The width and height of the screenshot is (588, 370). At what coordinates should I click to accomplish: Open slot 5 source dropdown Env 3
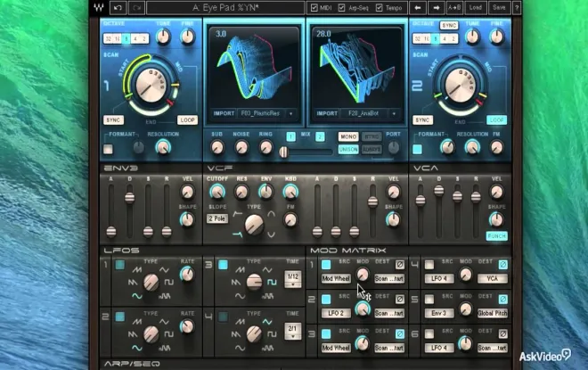tap(438, 313)
